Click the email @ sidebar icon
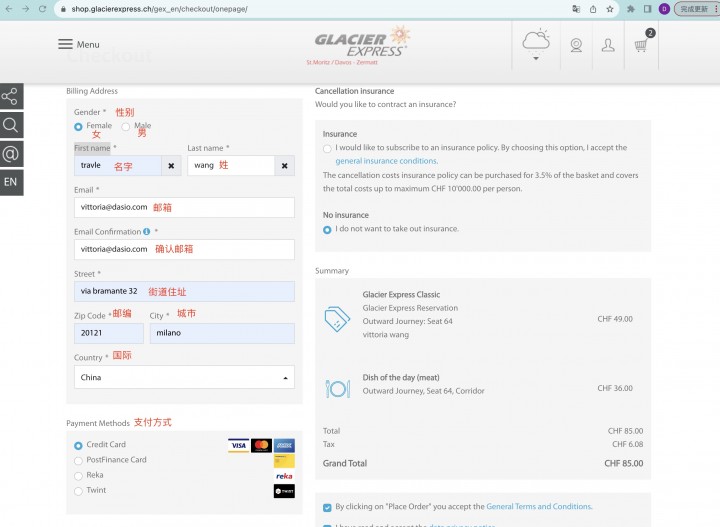 tap(10, 154)
